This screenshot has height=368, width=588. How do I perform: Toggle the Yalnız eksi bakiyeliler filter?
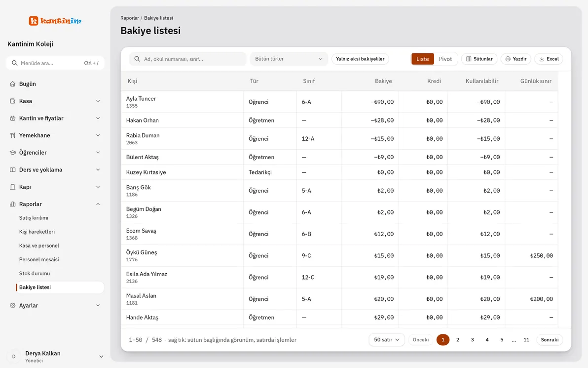coord(360,59)
